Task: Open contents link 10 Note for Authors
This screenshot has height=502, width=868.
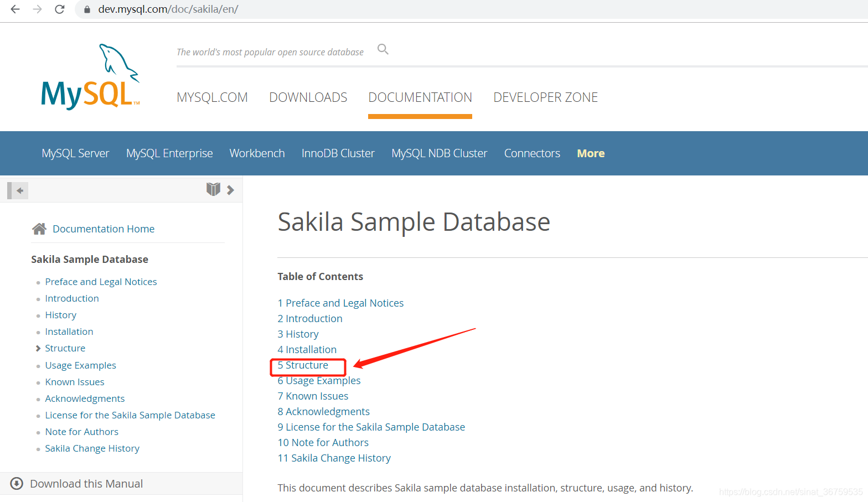Action: [323, 442]
